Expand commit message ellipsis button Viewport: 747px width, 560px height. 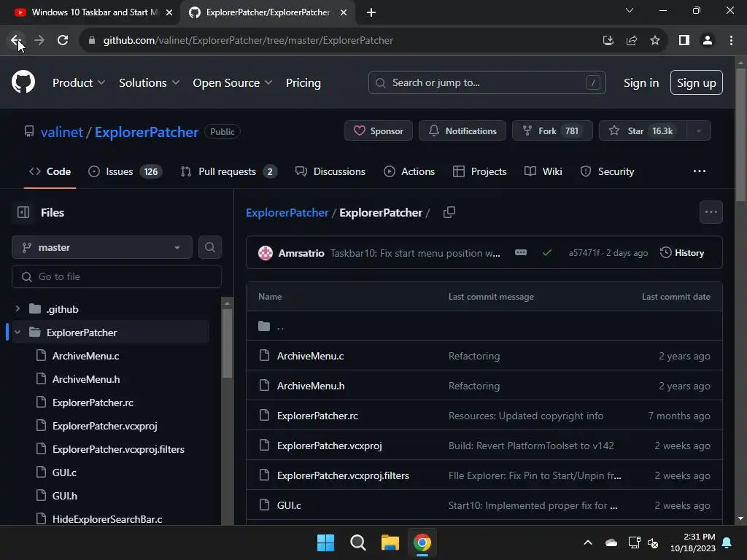coord(521,253)
